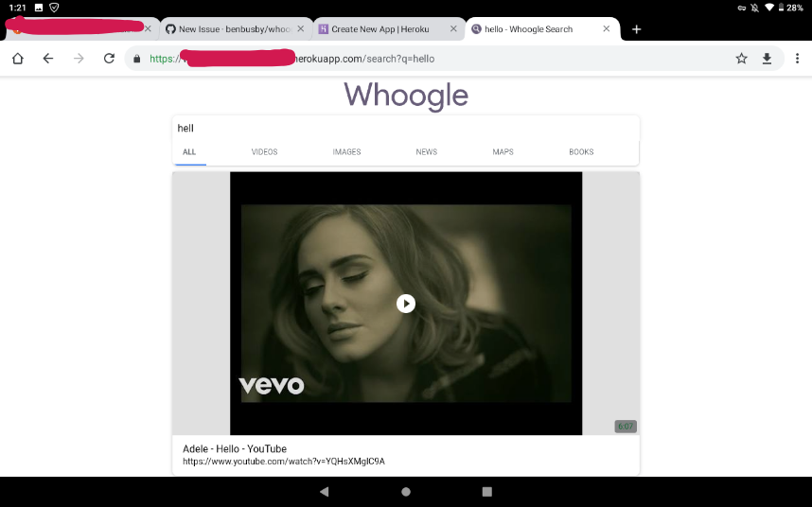Screen dimensions: 812x507
Task: Click the 6:07 duration badge
Action: coord(626,427)
